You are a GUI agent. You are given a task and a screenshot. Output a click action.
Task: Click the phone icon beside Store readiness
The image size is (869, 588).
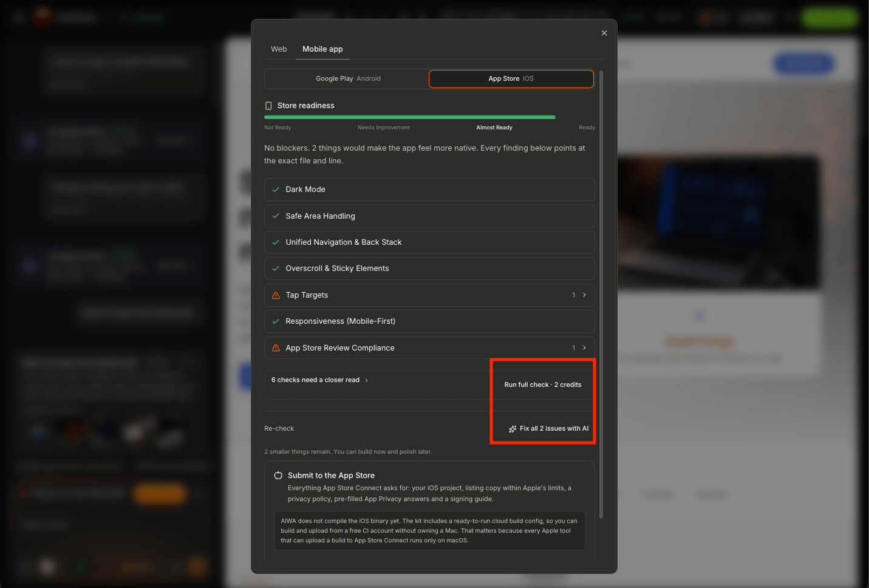pos(268,106)
